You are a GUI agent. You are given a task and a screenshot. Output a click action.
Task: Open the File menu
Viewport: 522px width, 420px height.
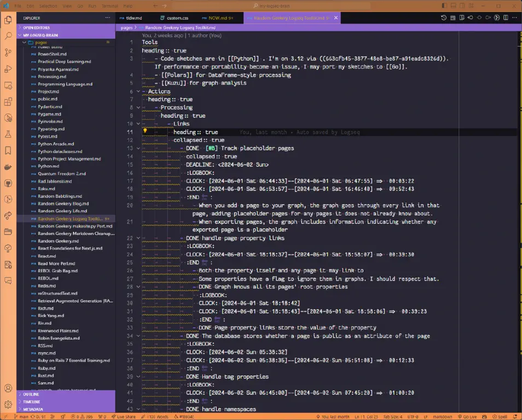pyautogui.click(x=18, y=6)
